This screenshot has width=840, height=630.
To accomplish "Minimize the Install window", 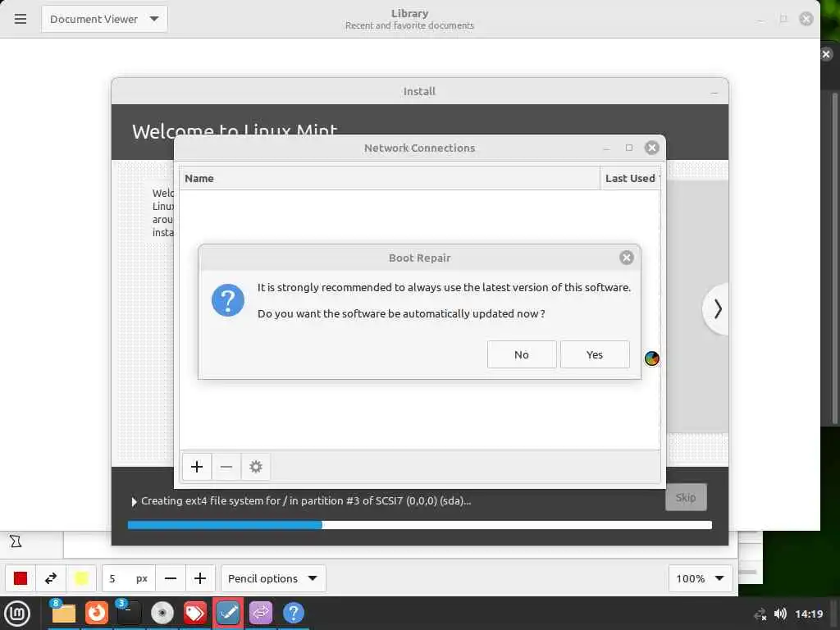I will point(714,93).
